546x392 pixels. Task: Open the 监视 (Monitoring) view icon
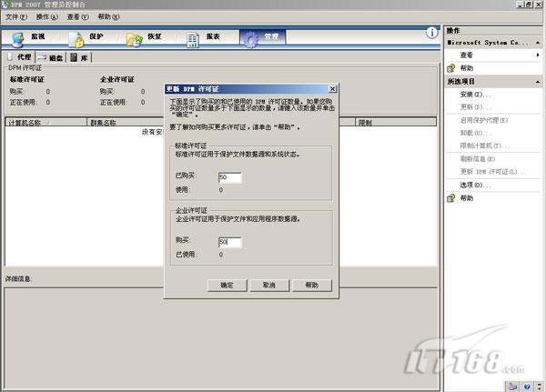[x=17, y=39]
